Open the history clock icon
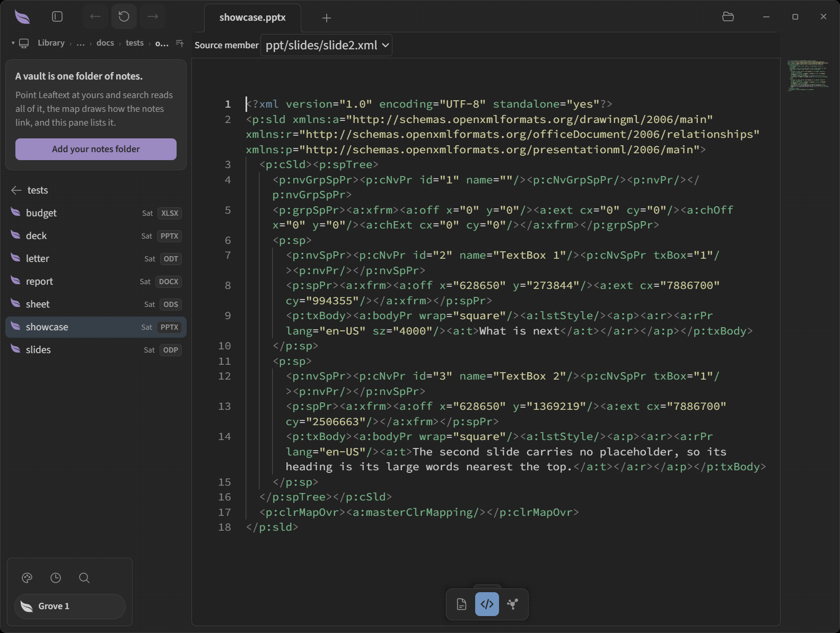 [x=56, y=578]
